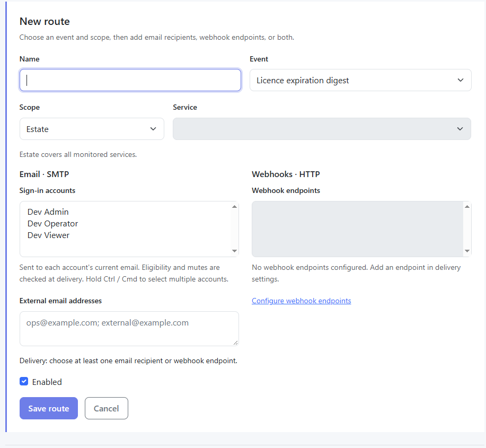This screenshot has height=448, width=486.
Task: Focus the Name input field
Action: click(x=130, y=80)
